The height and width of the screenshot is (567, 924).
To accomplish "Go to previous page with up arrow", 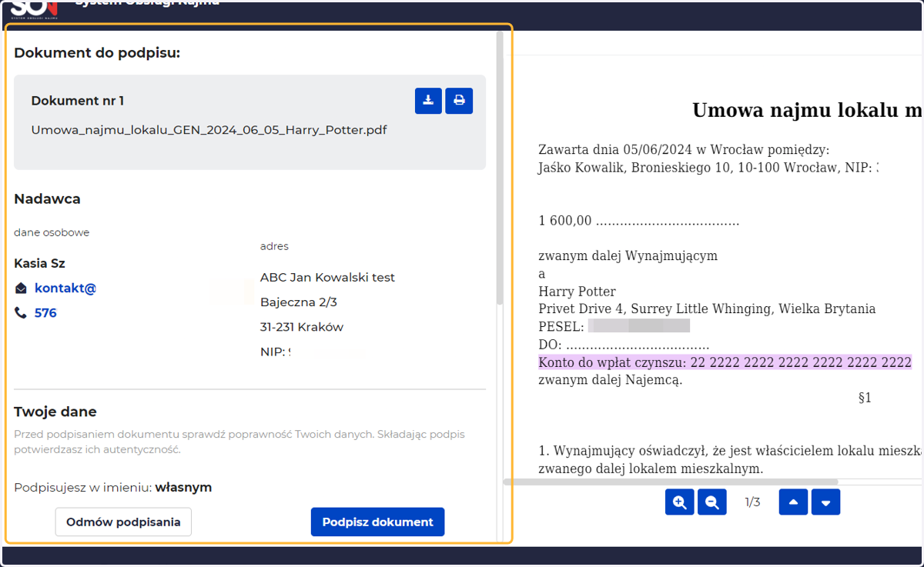I will point(794,502).
